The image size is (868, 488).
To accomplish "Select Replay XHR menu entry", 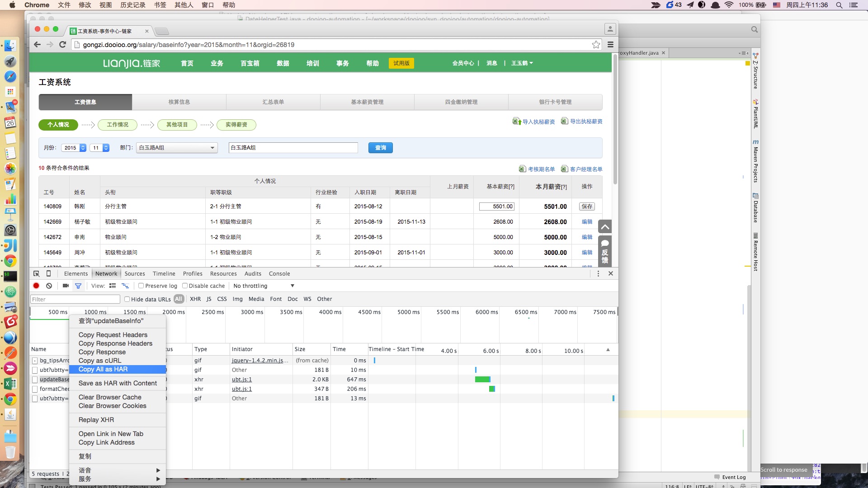I will pos(118,420).
